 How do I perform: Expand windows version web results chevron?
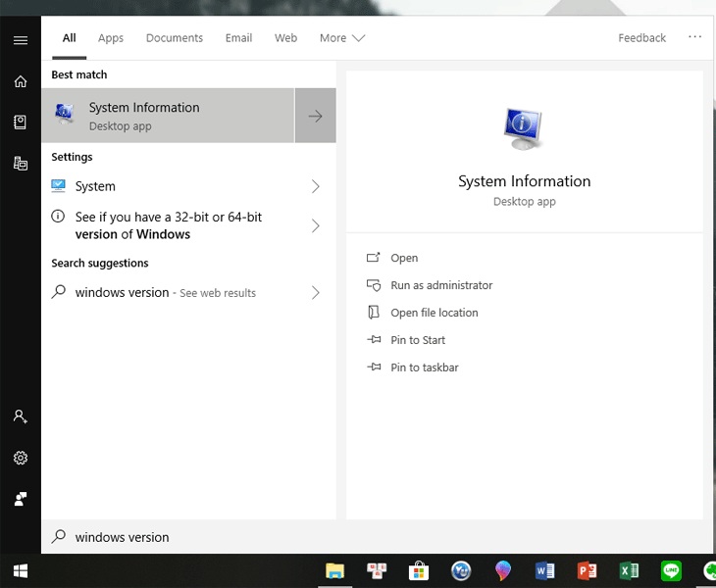[315, 292]
